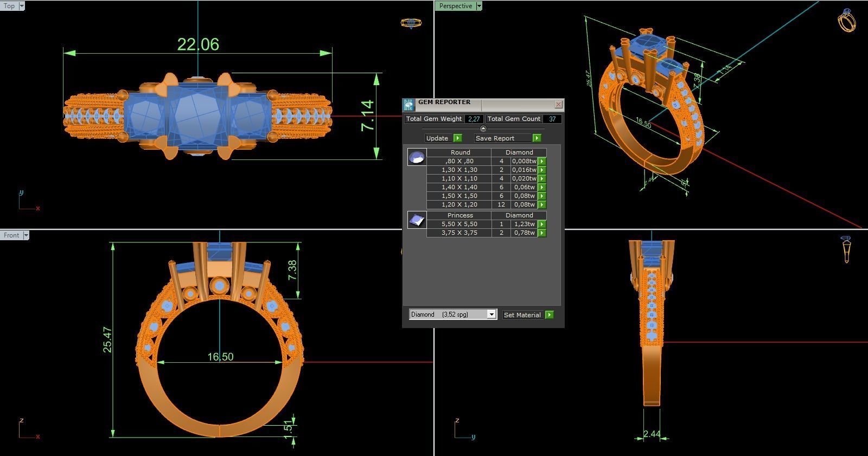Click the Round header cell
The width and height of the screenshot is (868, 456).
coord(460,152)
